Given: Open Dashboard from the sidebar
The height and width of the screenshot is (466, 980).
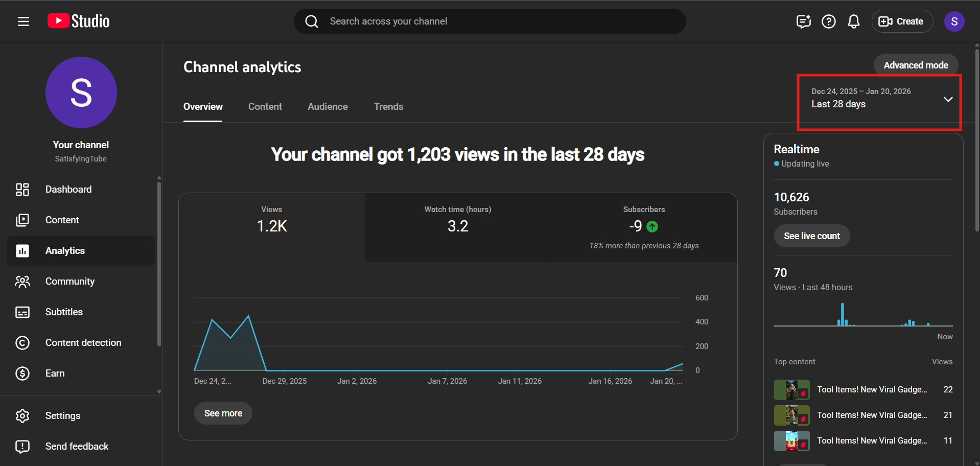Looking at the screenshot, I should click(68, 190).
